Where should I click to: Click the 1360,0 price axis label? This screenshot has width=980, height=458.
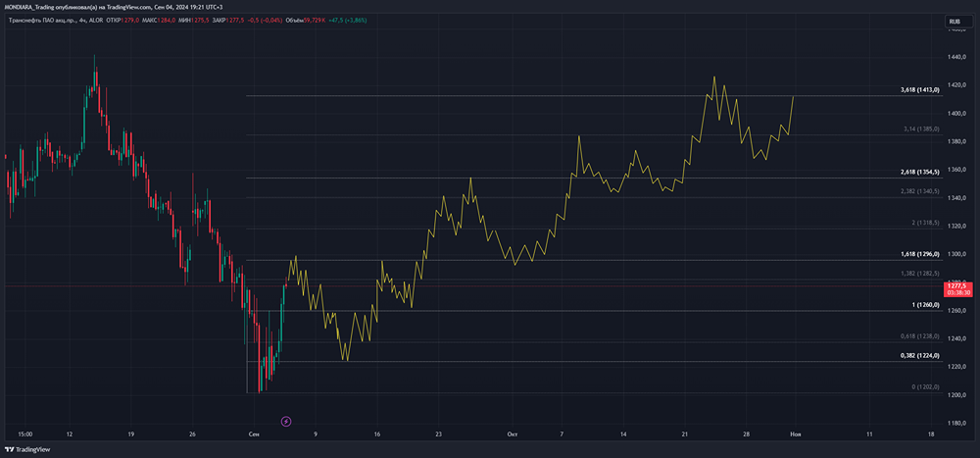(x=956, y=170)
